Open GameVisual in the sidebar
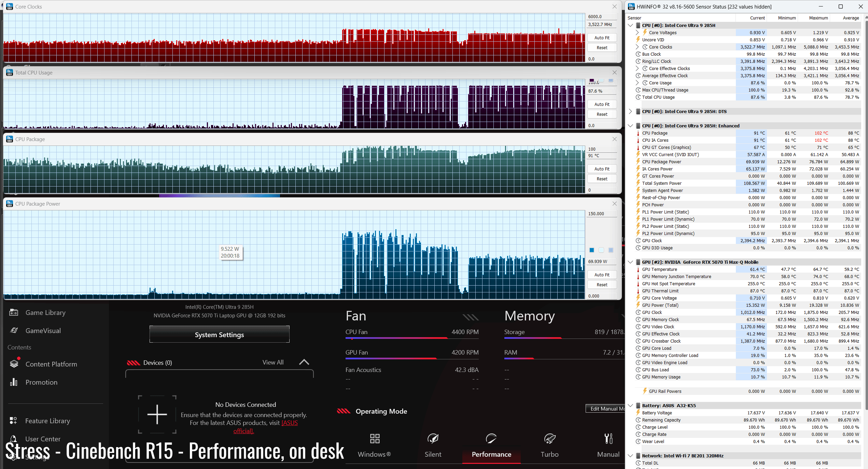Screen dimensions: 868x469 43,331
